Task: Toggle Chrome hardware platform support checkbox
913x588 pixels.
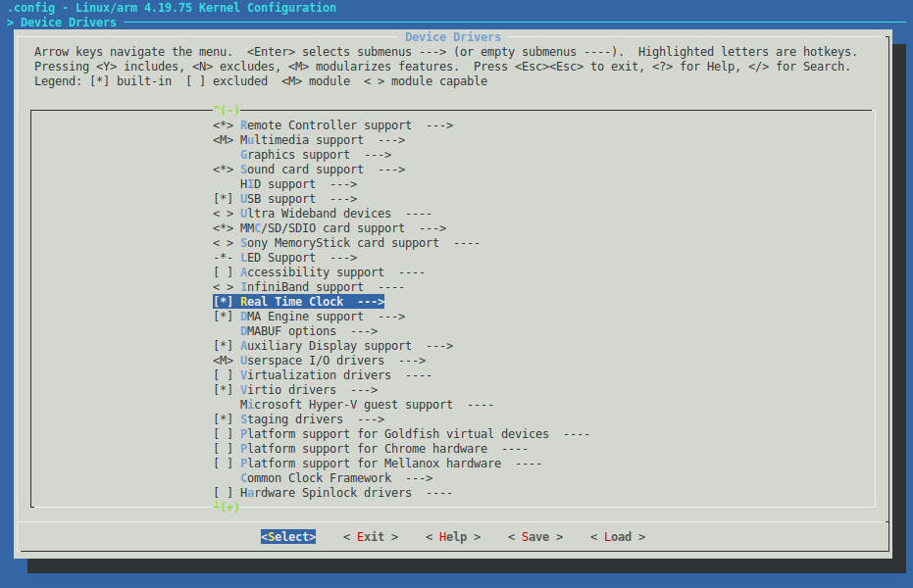Action: (x=223, y=449)
